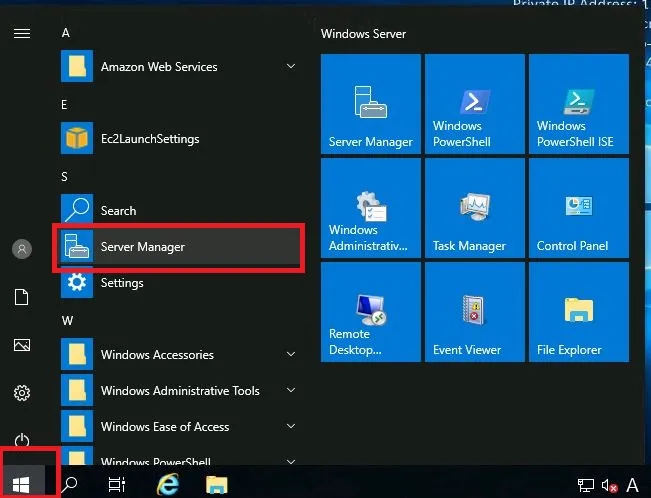Open the File Explorer tile
This screenshot has height=498, width=651.
(578, 312)
